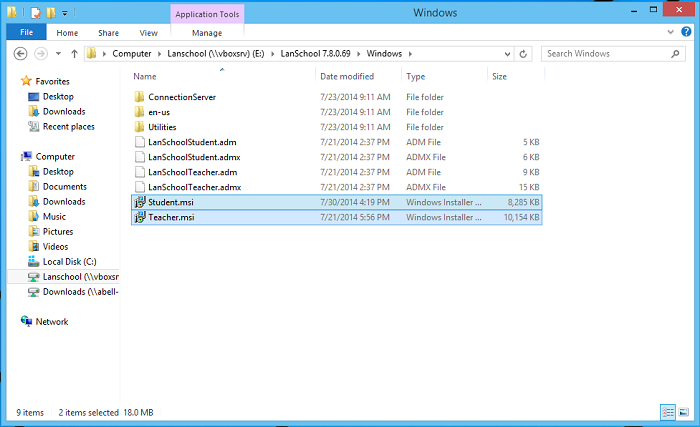Open the Share ribbon tab
700x427 pixels.
pyautogui.click(x=108, y=33)
